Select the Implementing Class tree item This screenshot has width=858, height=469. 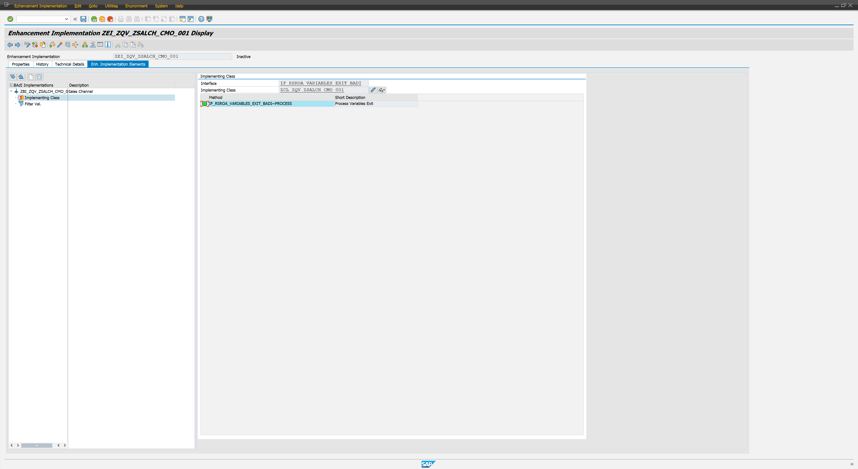pos(42,97)
